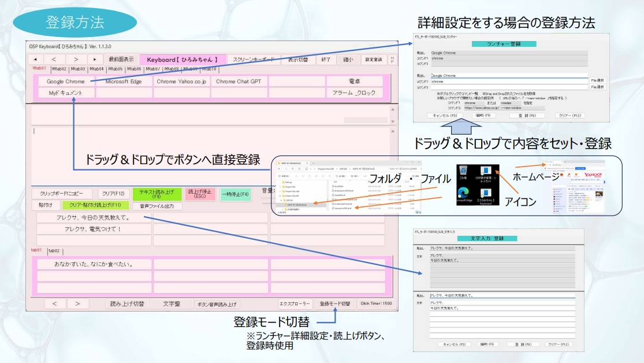Click キャンセル in the 文字入力 登録 dialog

(x=455, y=345)
